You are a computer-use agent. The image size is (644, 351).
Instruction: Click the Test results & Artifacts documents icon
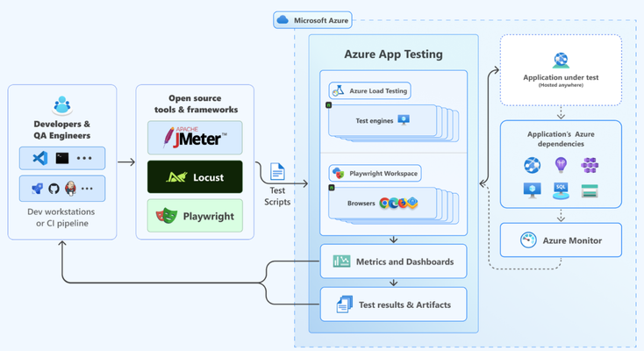(344, 304)
